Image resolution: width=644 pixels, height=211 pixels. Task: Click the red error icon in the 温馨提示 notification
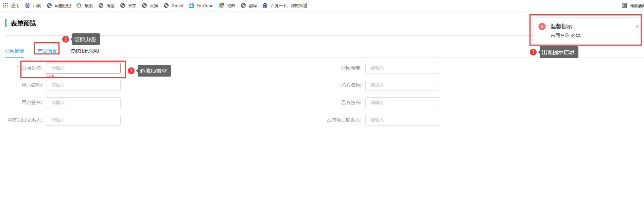[542, 27]
